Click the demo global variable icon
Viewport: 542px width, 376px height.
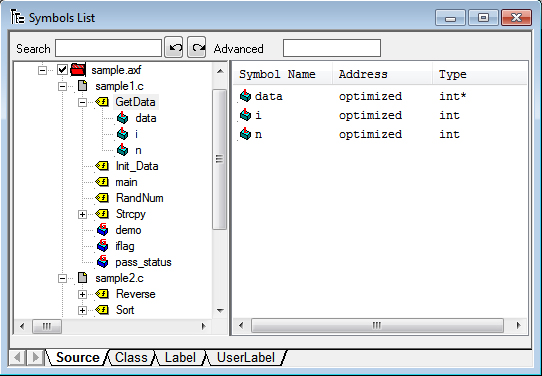pos(102,230)
